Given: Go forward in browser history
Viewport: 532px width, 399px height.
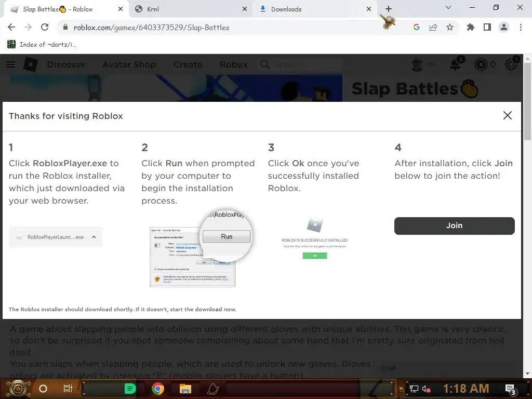Looking at the screenshot, I should [x=28, y=27].
